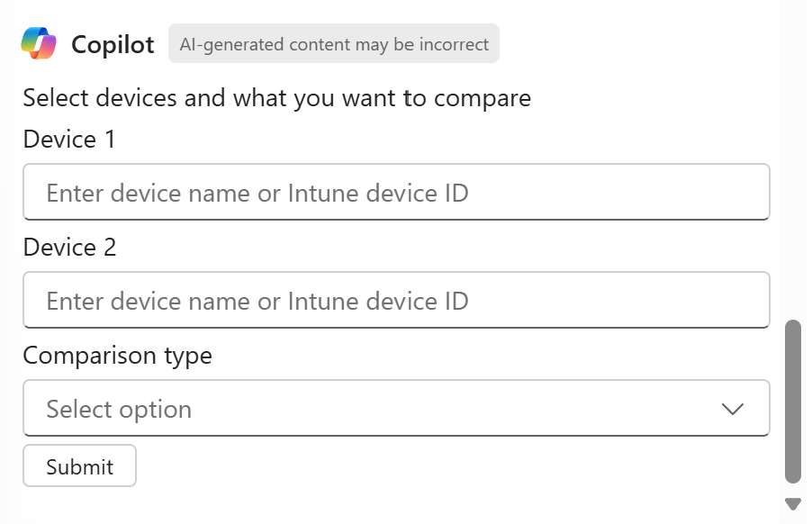Select the colorful Copilot swirl emblem

(x=40, y=41)
